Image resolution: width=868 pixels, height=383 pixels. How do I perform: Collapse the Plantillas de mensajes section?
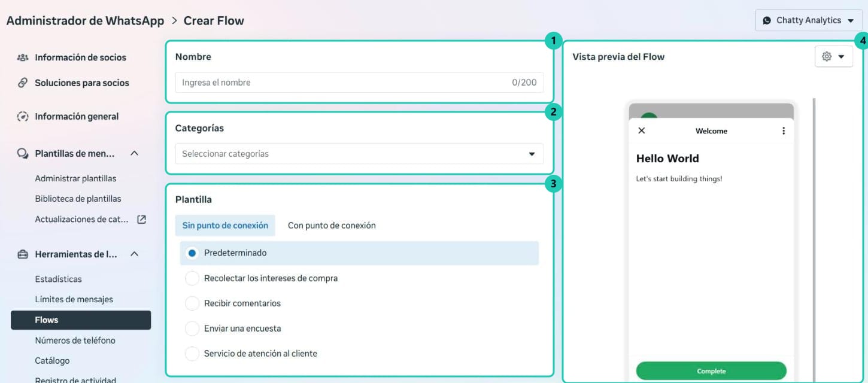tap(135, 153)
